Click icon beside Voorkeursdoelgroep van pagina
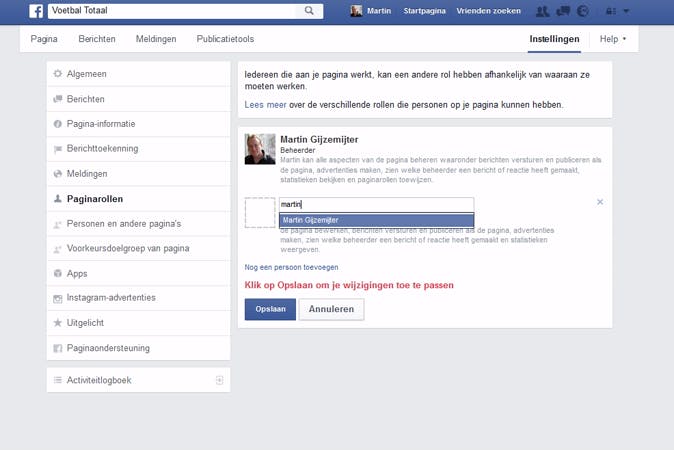674x450 pixels. pos(58,249)
